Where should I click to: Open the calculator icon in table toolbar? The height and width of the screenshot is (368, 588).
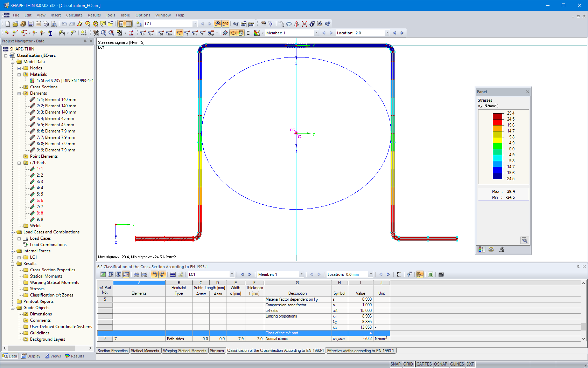441,274
